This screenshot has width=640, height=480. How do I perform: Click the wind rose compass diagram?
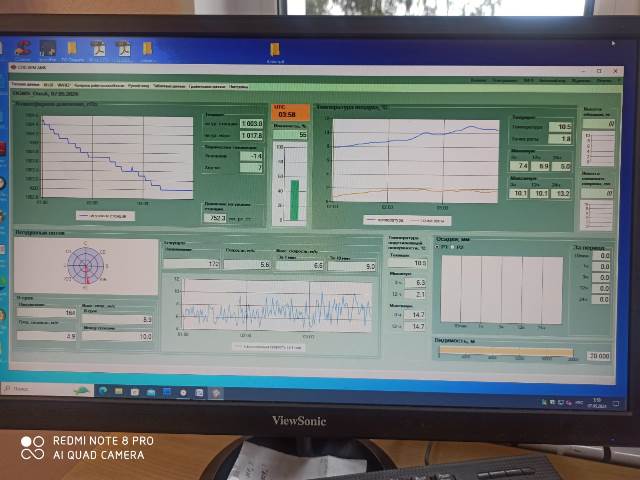click(87, 263)
